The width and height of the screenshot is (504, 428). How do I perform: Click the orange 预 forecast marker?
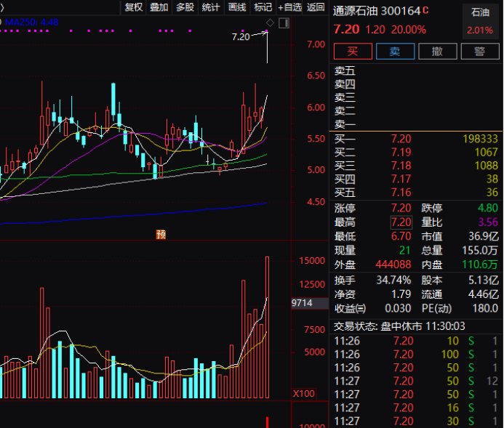[161, 234]
